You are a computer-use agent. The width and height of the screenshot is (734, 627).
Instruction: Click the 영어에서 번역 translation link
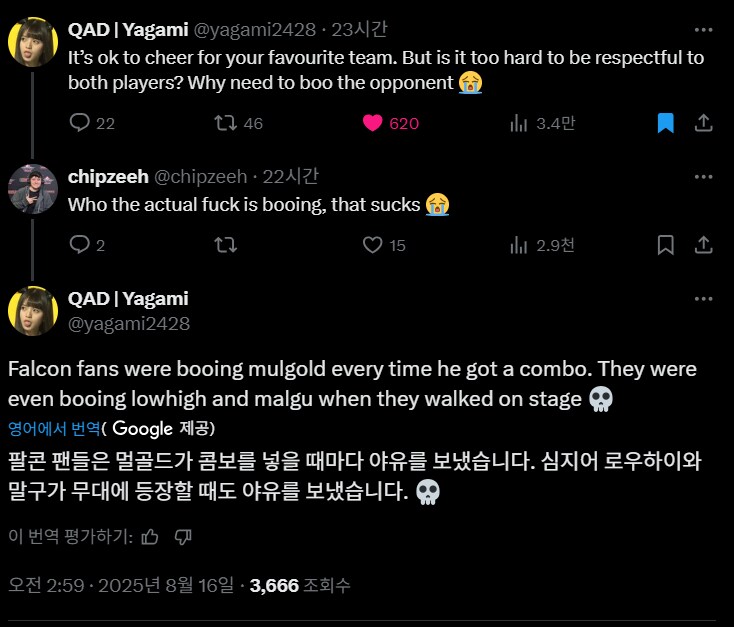coord(54,428)
